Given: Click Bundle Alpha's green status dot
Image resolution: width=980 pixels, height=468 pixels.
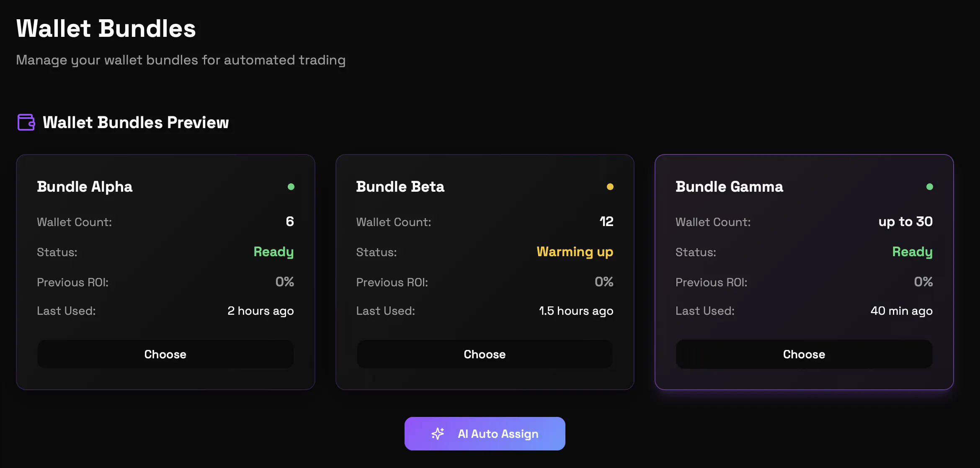Looking at the screenshot, I should (291, 187).
